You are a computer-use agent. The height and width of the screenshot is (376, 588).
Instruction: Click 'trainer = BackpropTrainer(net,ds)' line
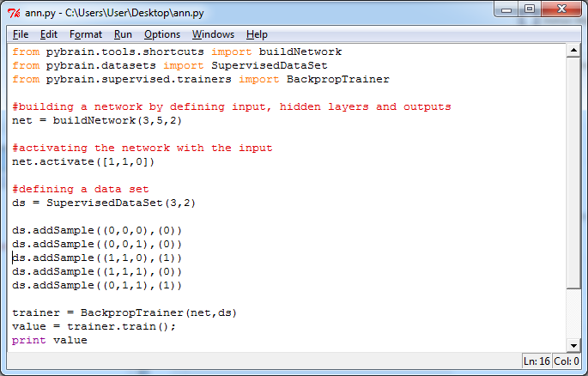click(124, 313)
